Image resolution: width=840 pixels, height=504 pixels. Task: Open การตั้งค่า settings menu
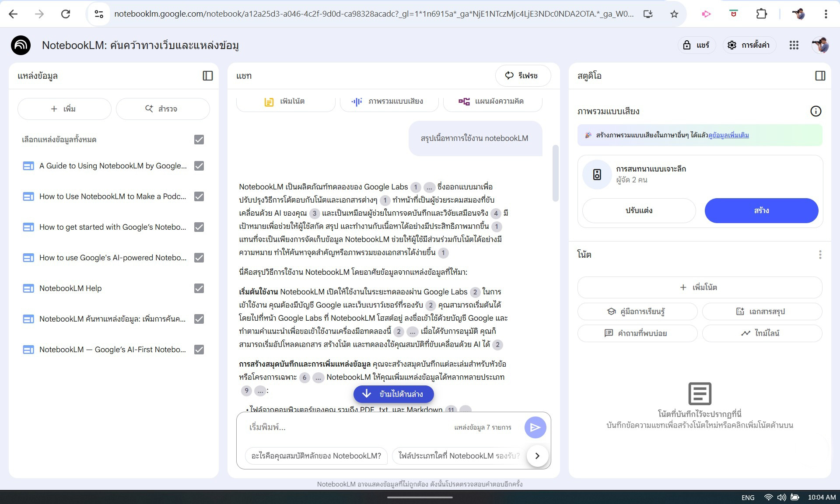pos(749,45)
